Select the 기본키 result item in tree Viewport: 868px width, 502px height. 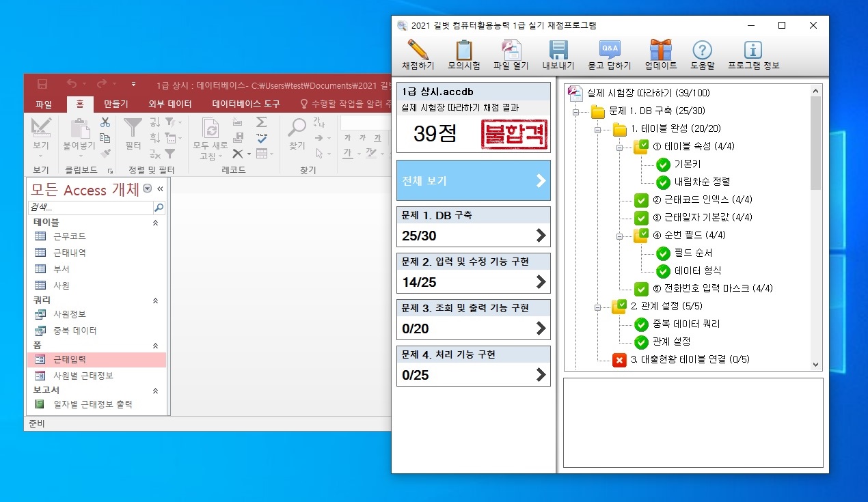[x=687, y=165]
